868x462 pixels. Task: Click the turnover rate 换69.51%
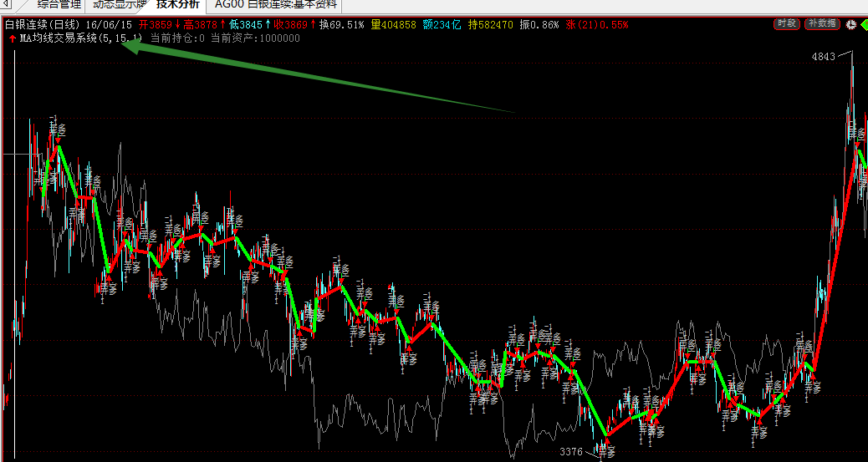[x=341, y=24]
